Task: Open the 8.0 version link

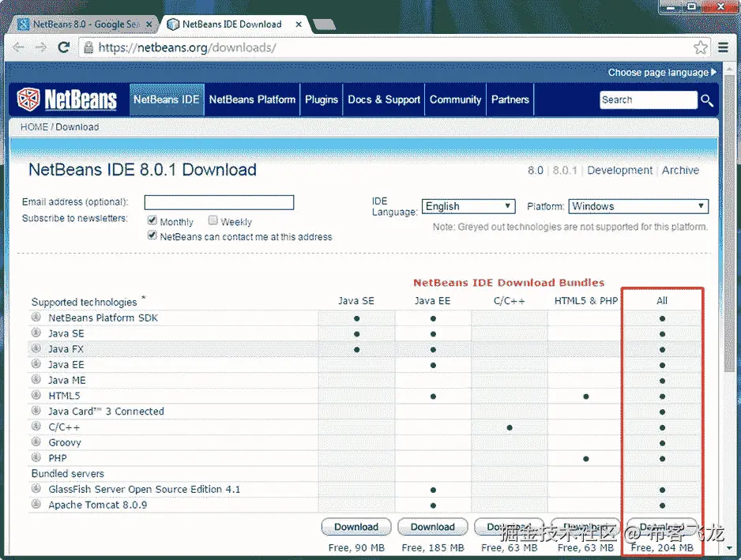Action: pos(536,170)
